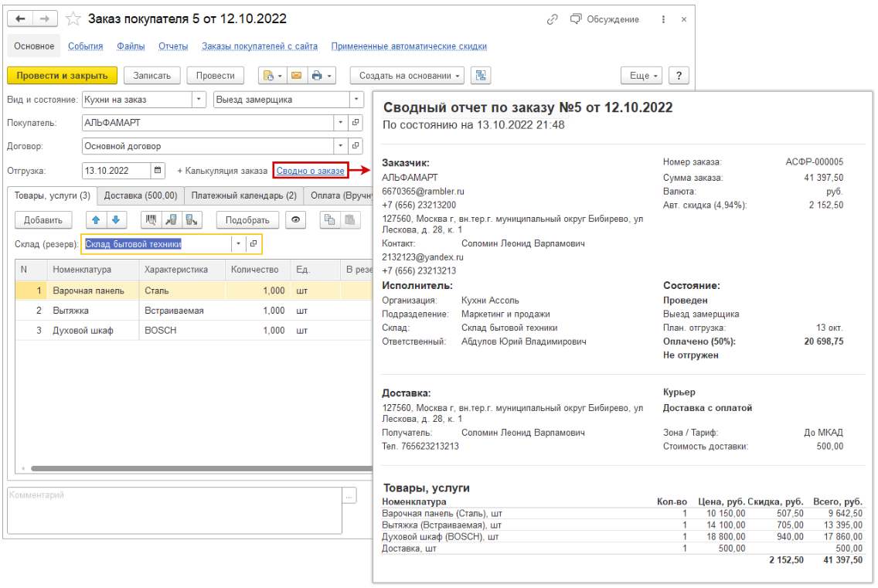Select the Вытяжка row
The height and width of the screenshot is (588, 878).
(x=194, y=311)
